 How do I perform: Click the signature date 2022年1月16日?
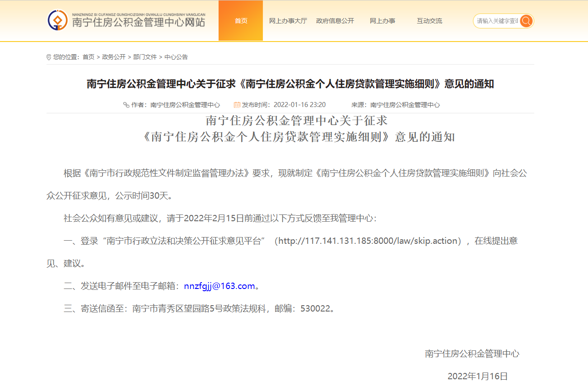[478, 377]
